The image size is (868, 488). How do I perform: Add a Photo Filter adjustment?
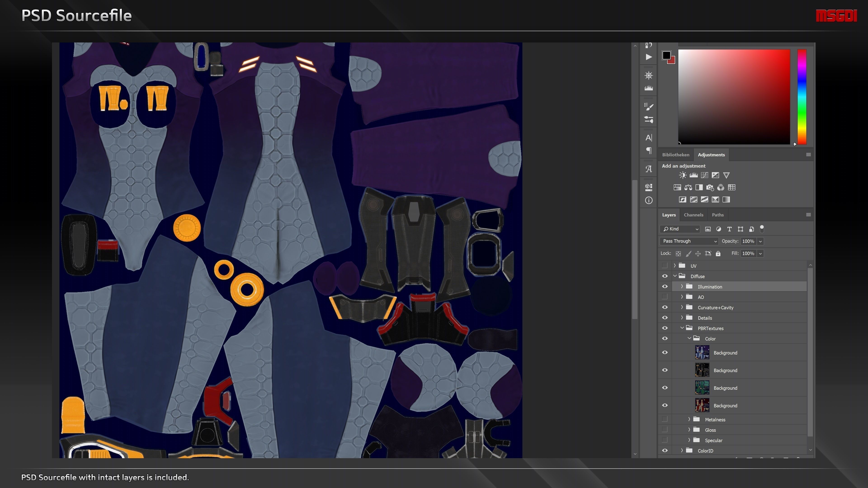coord(710,187)
